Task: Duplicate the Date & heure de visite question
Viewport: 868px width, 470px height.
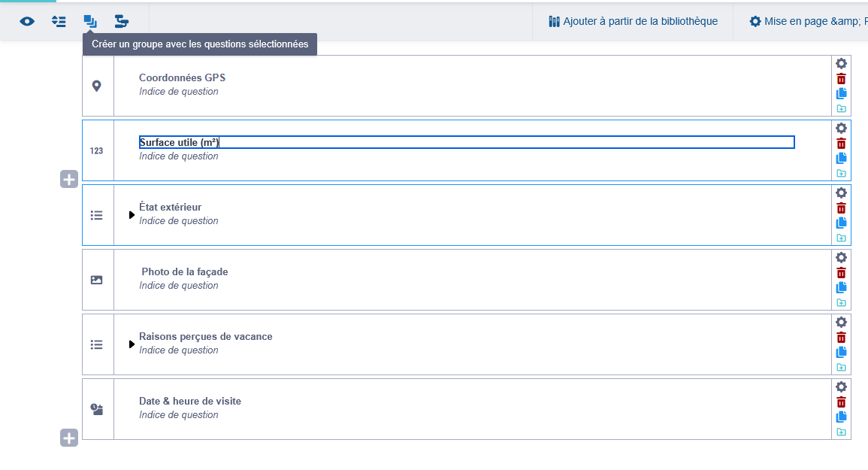Action: pyautogui.click(x=841, y=417)
